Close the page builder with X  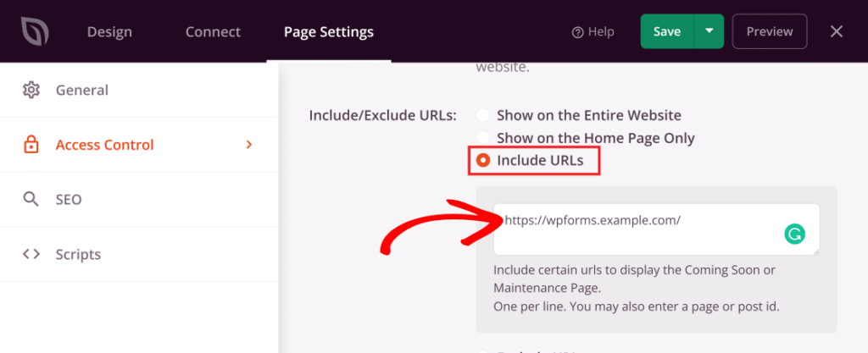point(837,31)
